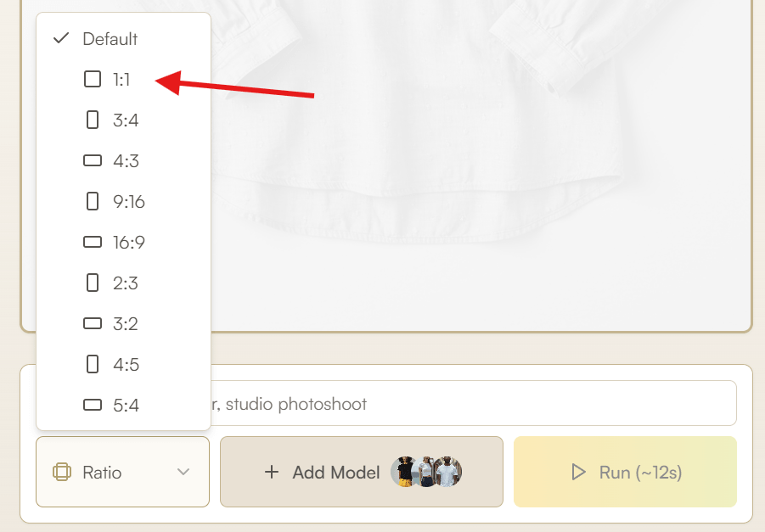Pick the 3:4 portrait ratio icon

(93, 120)
